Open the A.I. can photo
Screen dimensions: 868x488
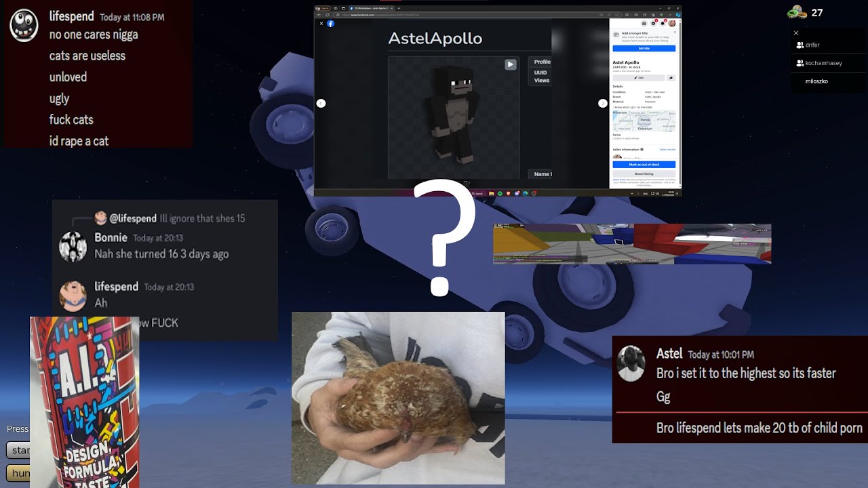85,402
